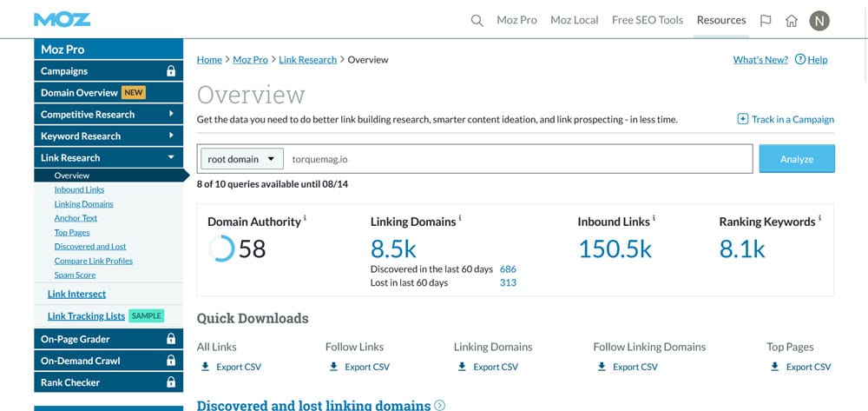The height and width of the screenshot is (411, 868).
Task: Click the Domain Authority info icon
Action: tap(305, 218)
